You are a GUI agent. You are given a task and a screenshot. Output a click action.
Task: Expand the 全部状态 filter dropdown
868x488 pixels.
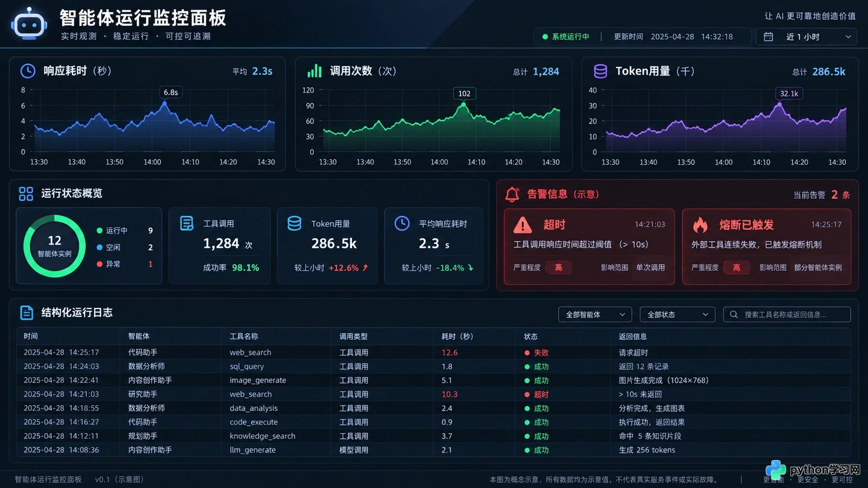678,314
